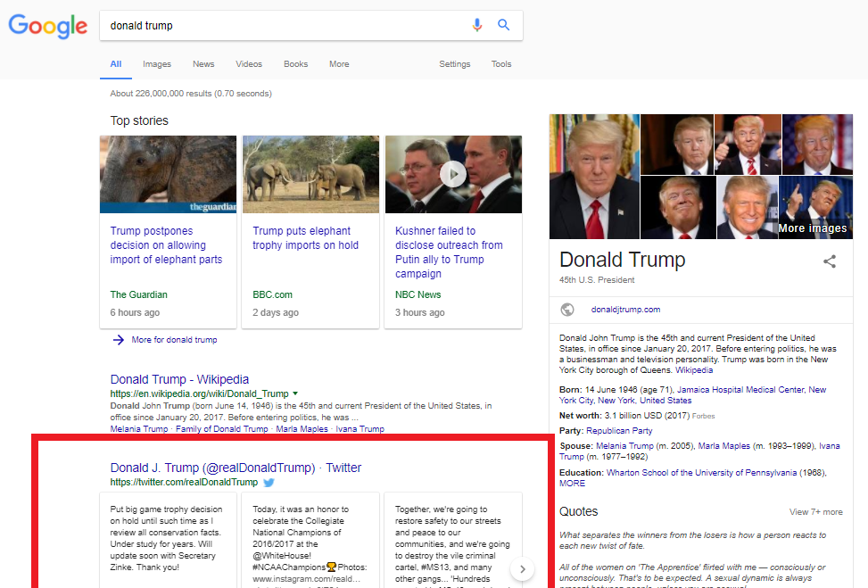The height and width of the screenshot is (588, 868).
Task: Click the arrow icon before More for donald trump
Action: (119, 340)
